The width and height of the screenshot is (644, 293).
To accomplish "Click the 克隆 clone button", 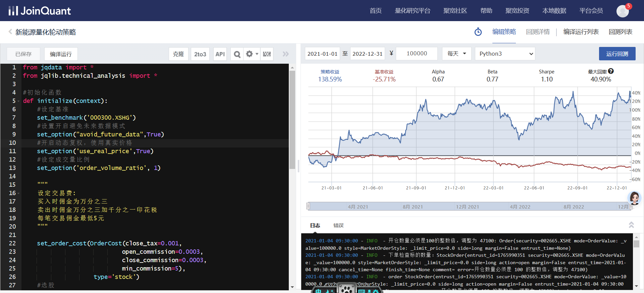I will tap(178, 54).
